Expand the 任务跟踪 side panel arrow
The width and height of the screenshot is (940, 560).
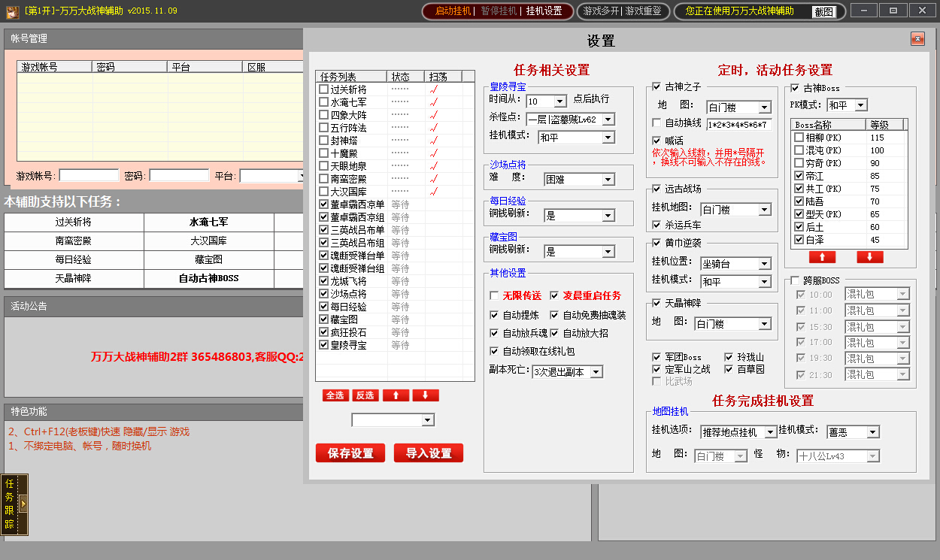click(x=23, y=504)
